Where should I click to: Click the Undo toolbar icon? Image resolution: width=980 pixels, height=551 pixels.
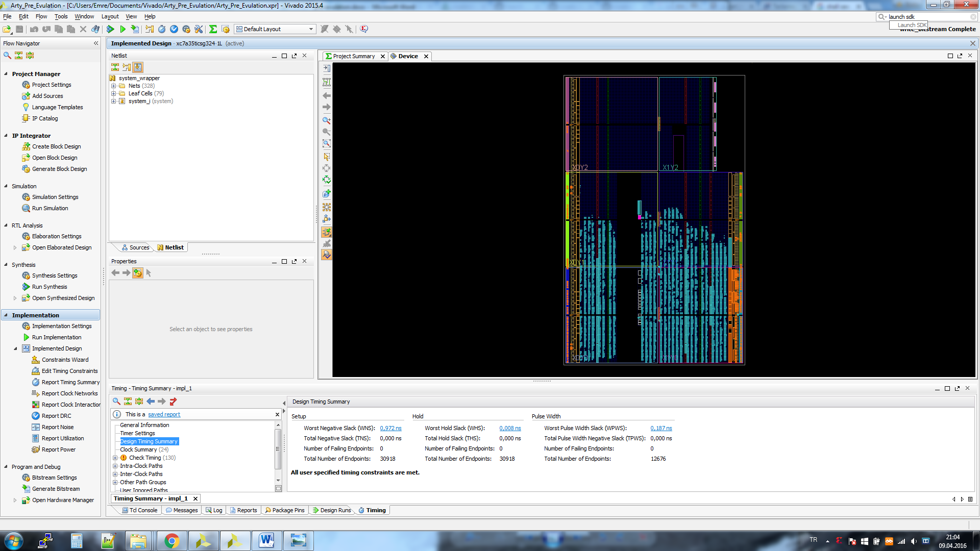[34, 29]
